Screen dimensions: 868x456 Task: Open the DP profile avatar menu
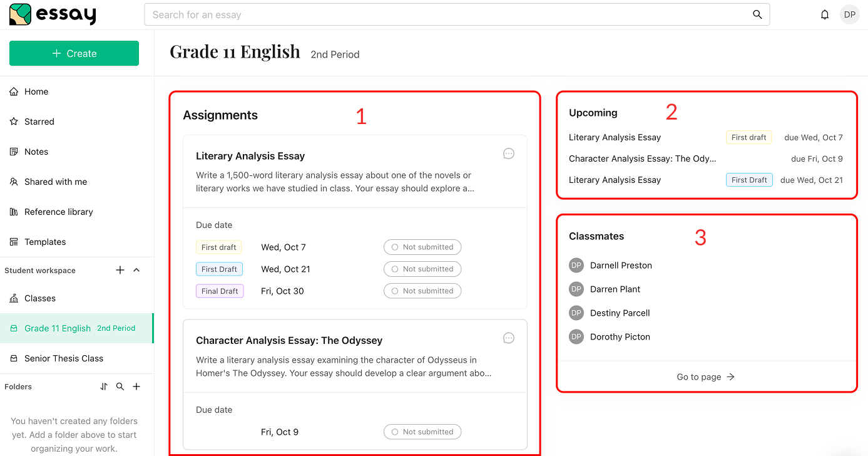coord(849,15)
